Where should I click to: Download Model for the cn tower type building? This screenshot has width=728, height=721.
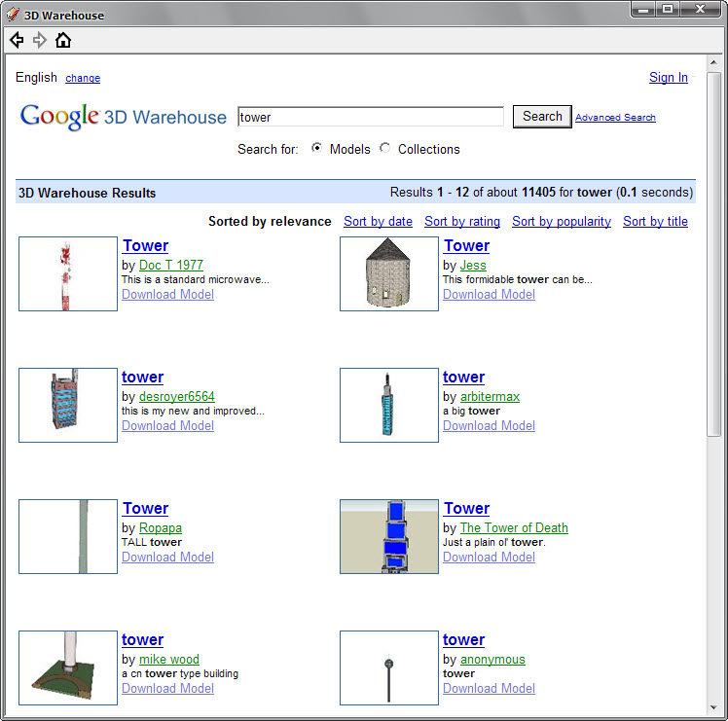[167, 689]
